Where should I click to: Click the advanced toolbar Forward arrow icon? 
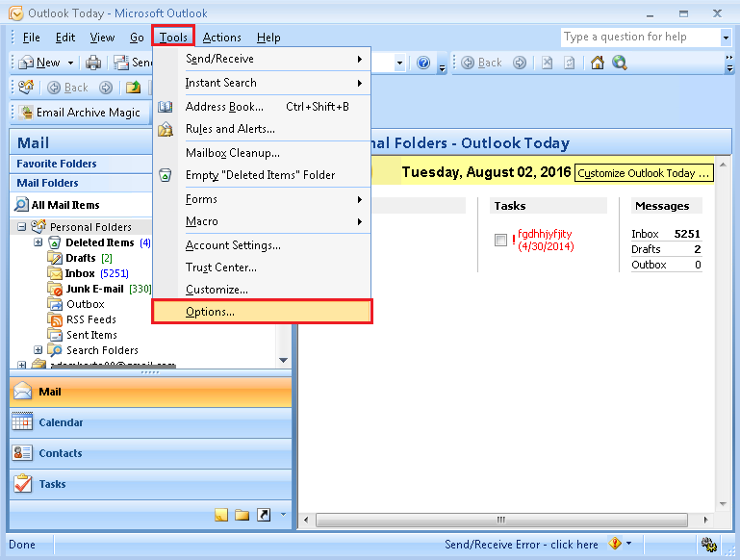point(105,88)
